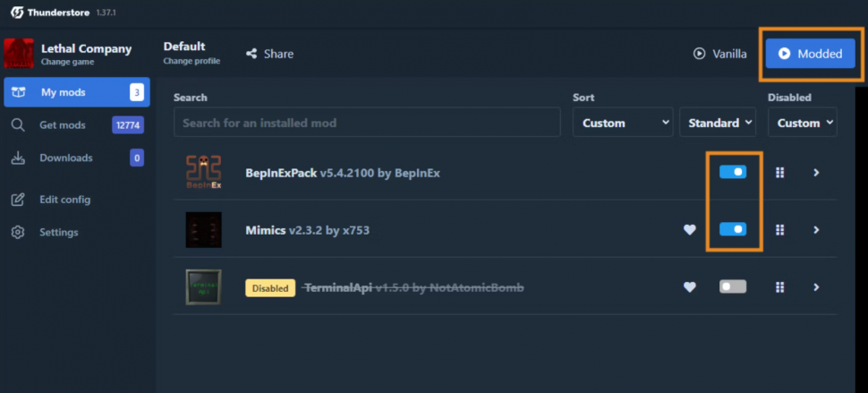Click the drag handle grid icon for BepInExPack

779,173
